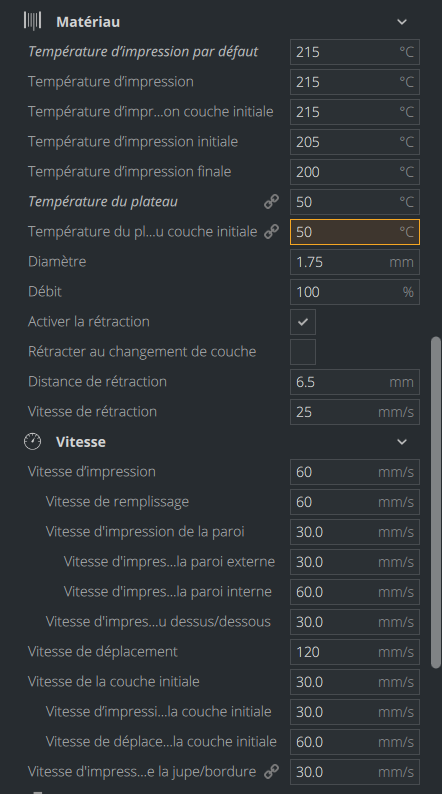Click the Débit percentage field
The image size is (442, 794).
click(x=355, y=292)
